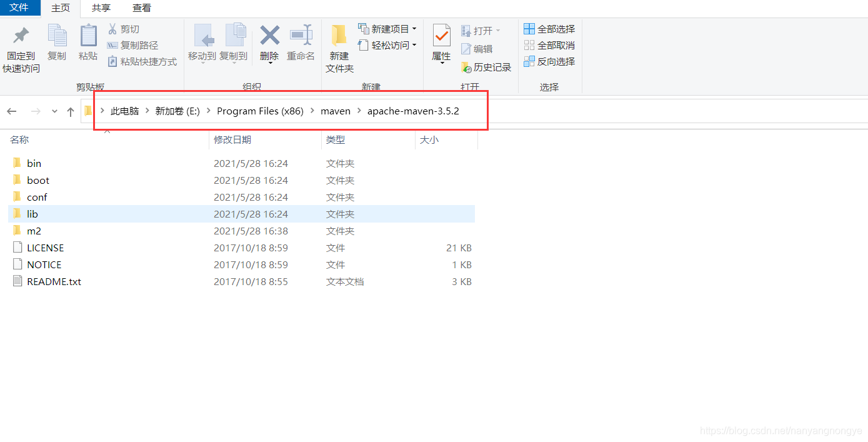Click the Rename (重命名) icon
The height and width of the screenshot is (442, 868).
click(301, 35)
